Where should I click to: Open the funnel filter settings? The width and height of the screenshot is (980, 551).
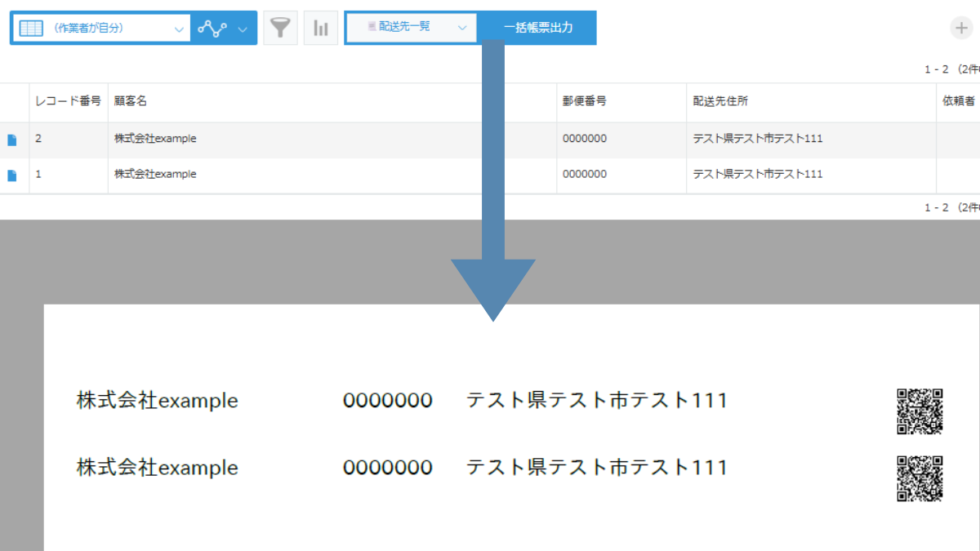(280, 28)
